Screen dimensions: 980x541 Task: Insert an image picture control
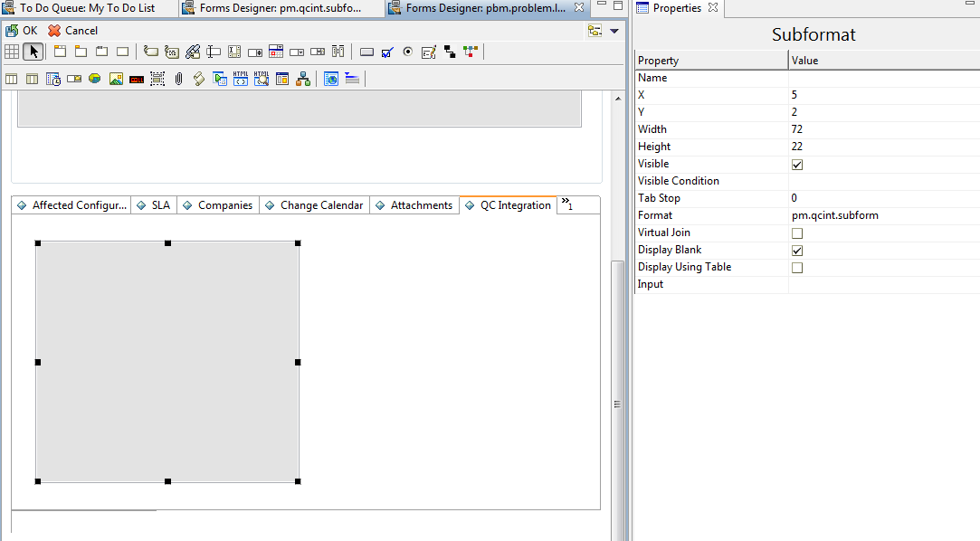pos(116,79)
